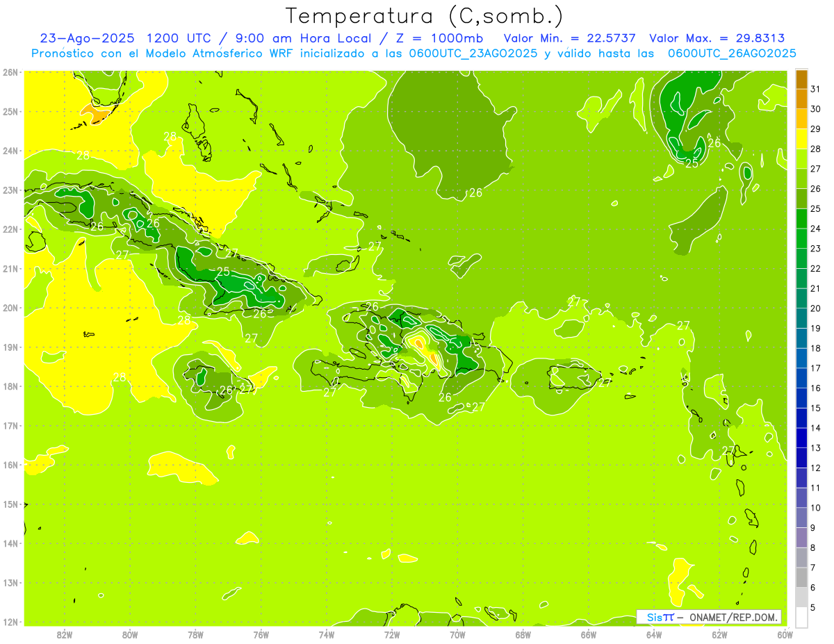834x644 pixels.
Task: Click the "26N" latitude axis label
Action: click(10, 72)
